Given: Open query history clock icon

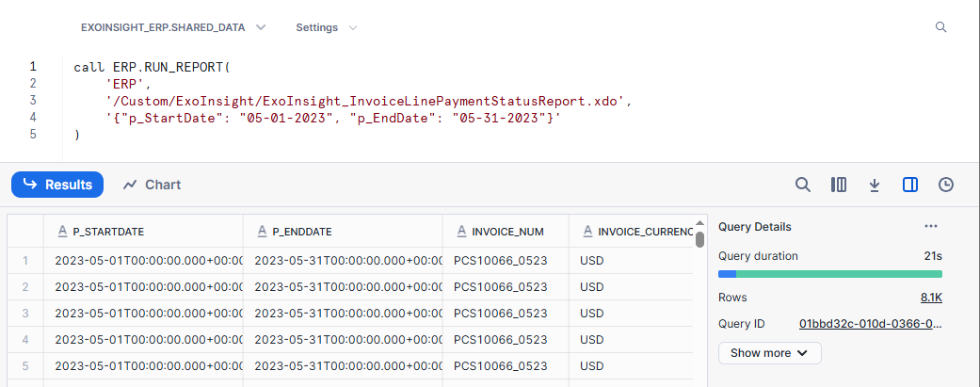Looking at the screenshot, I should point(946,185).
